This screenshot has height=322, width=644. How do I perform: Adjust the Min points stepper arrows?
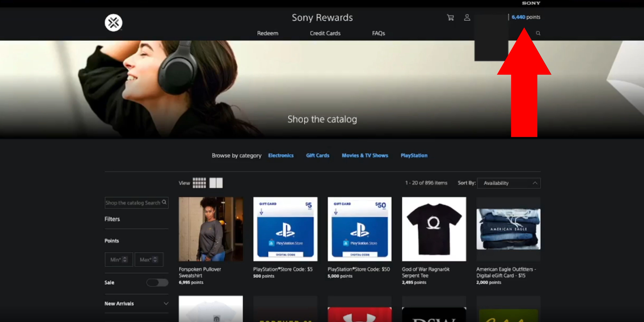125,260
